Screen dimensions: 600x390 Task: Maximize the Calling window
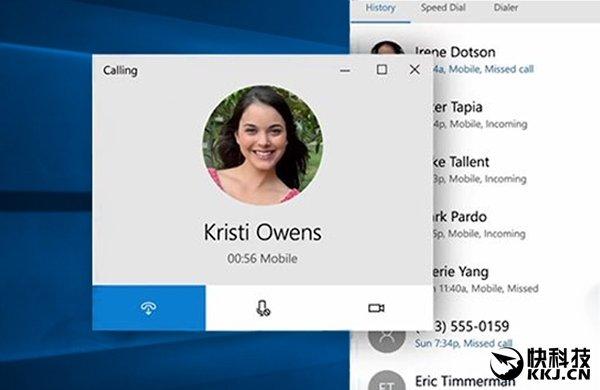(382, 70)
